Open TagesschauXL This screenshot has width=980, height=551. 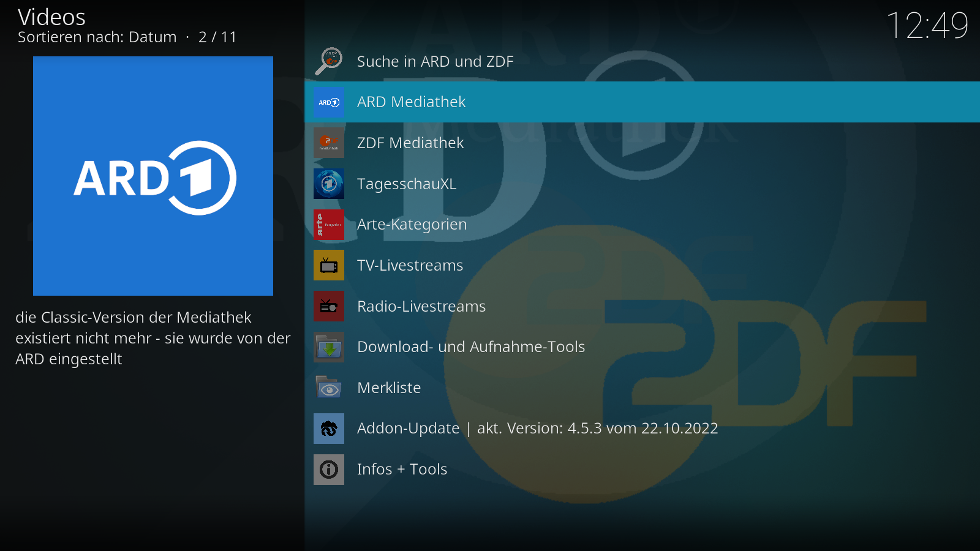642,184
